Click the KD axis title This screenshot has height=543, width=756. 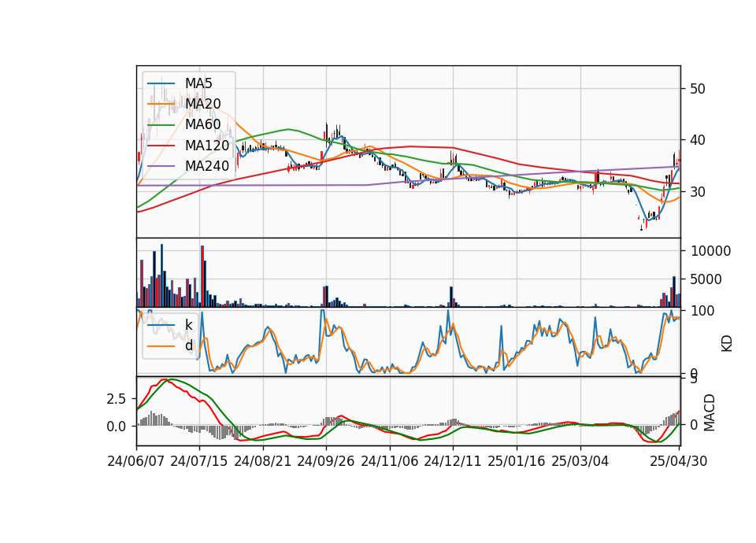click(727, 344)
